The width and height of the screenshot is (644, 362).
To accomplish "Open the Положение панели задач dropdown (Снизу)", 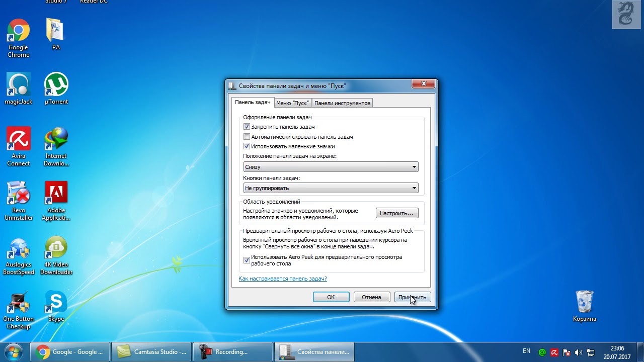I will [x=331, y=167].
